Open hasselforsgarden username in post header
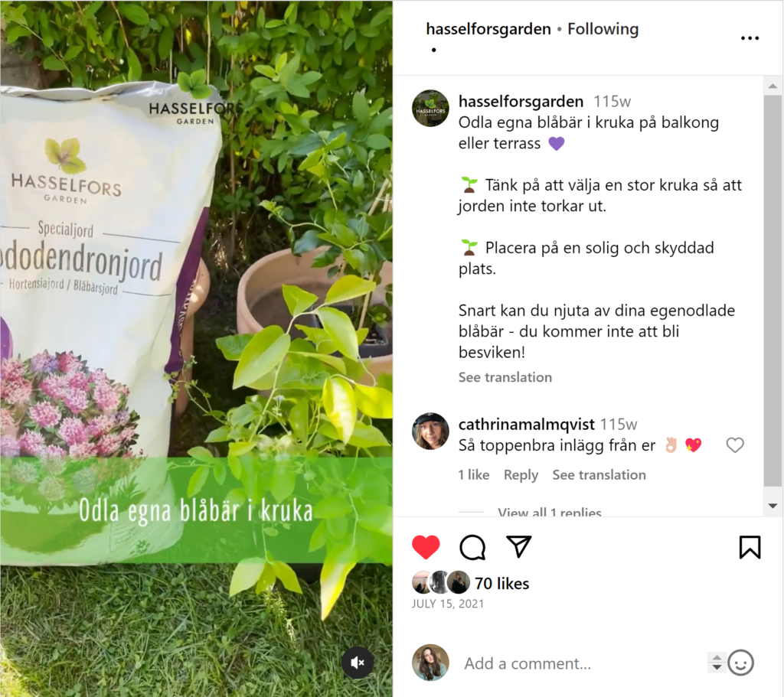Screen dimensions: 784x697 [x=488, y=29]
